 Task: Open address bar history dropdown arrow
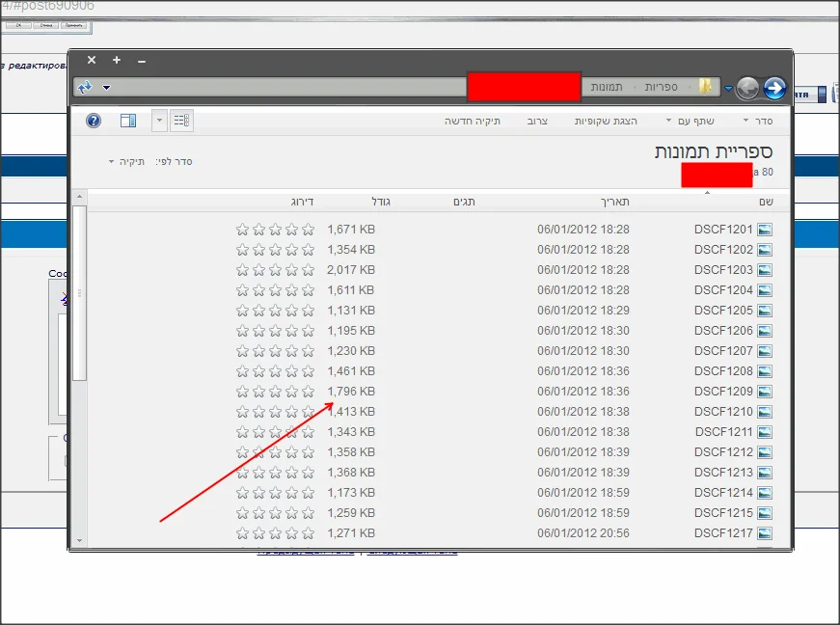(107, 88)
